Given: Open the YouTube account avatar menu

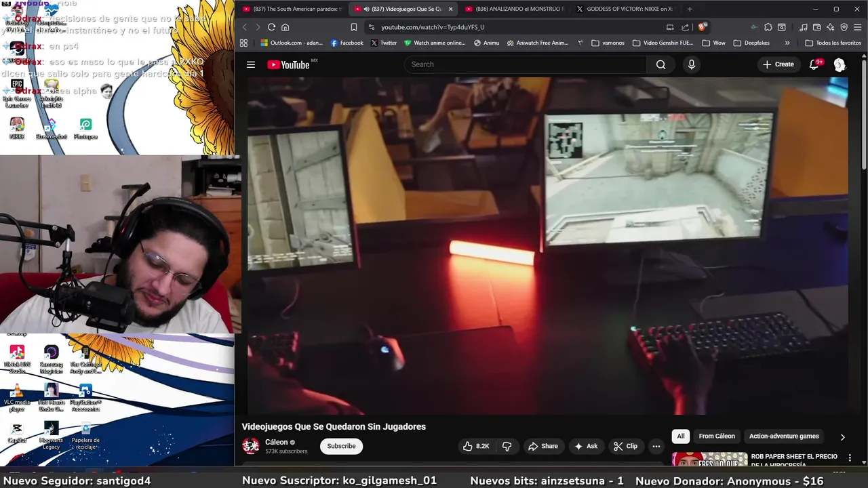Looking at the screenshot, I should (x=840, y=64).
